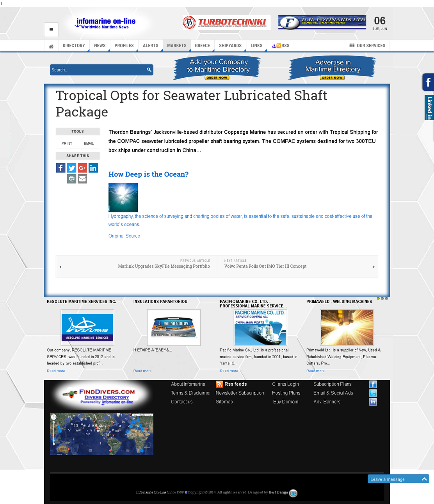Open the Shipyards menu
Image resolution: width=434 pixels, height=504 pixels.
coord(230,46)
